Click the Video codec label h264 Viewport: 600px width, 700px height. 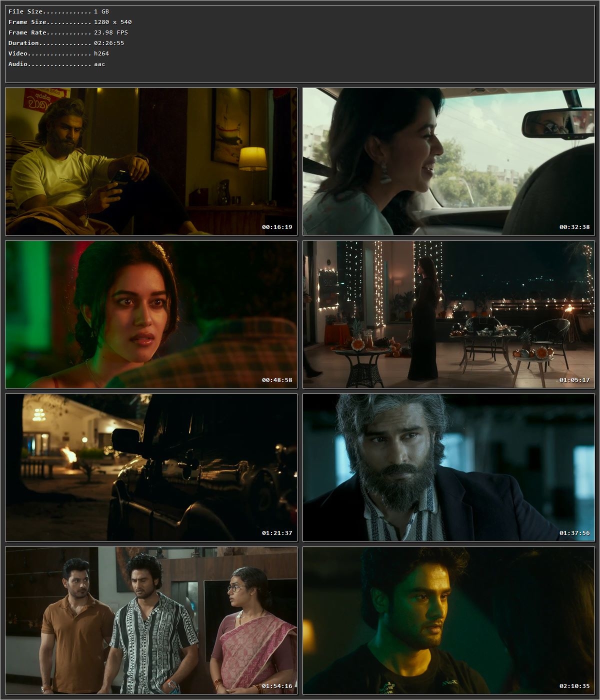(x=101, y=53)
